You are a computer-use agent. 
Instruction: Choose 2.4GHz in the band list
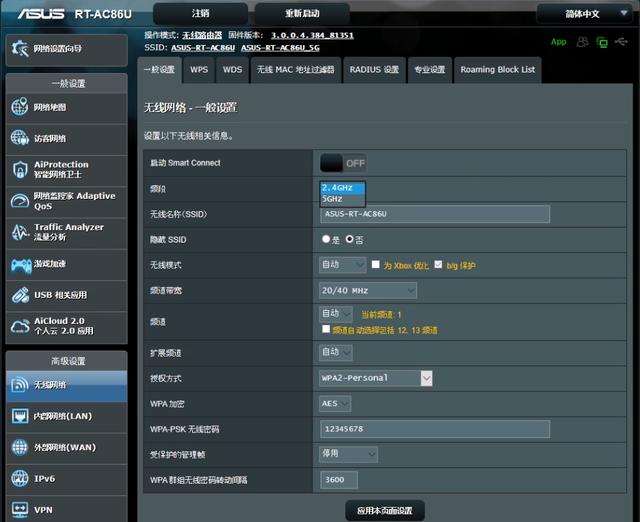pyautogui.click(x=342, y=188)
